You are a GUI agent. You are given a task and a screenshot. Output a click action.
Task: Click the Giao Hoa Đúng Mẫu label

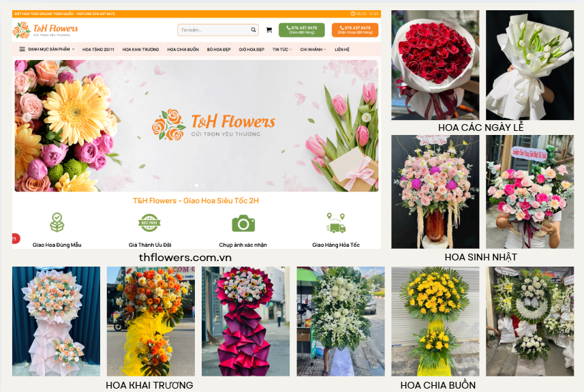pyautogui.click(x=57, y=245)
